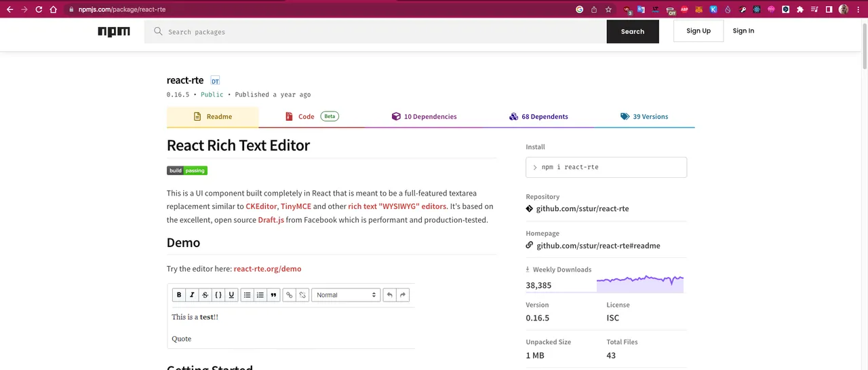The width and height of the screenshot is (868, 370).
Task: Click the blue K extension icon
Action: (x=713, y=10)
